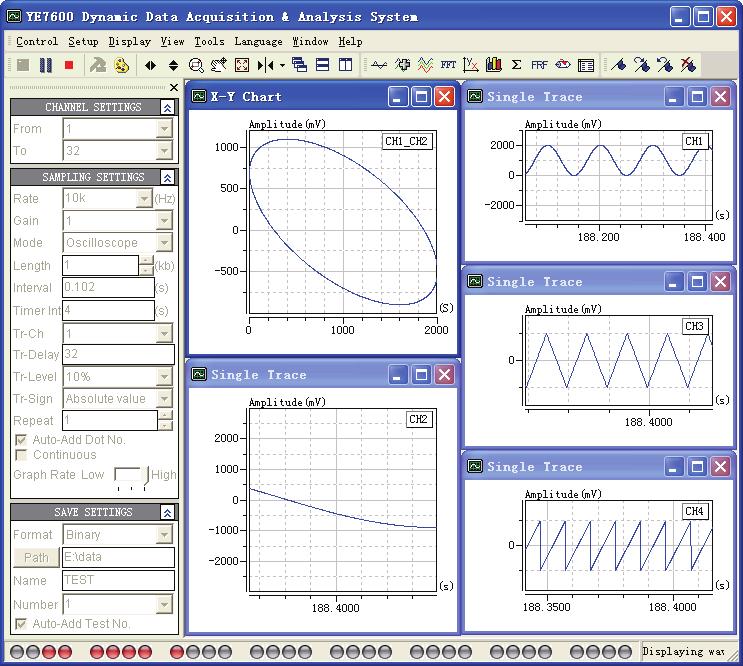Open the View menu

pos(172,42)
